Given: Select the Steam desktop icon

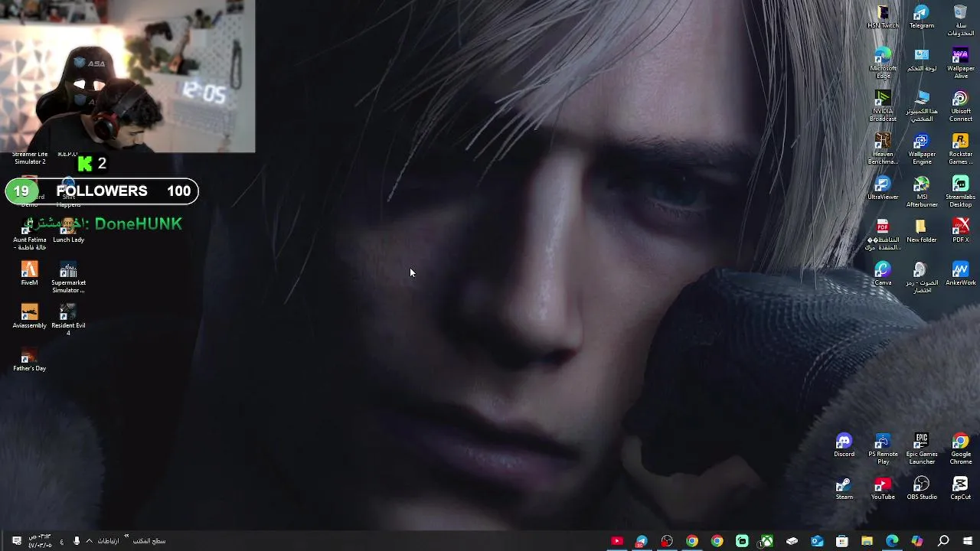Looking at the screenshot, I should [x=844, y=488].
